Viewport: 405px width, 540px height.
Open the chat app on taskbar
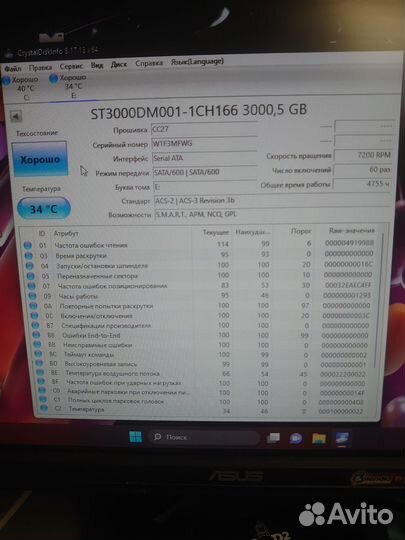tap(296, 438)
